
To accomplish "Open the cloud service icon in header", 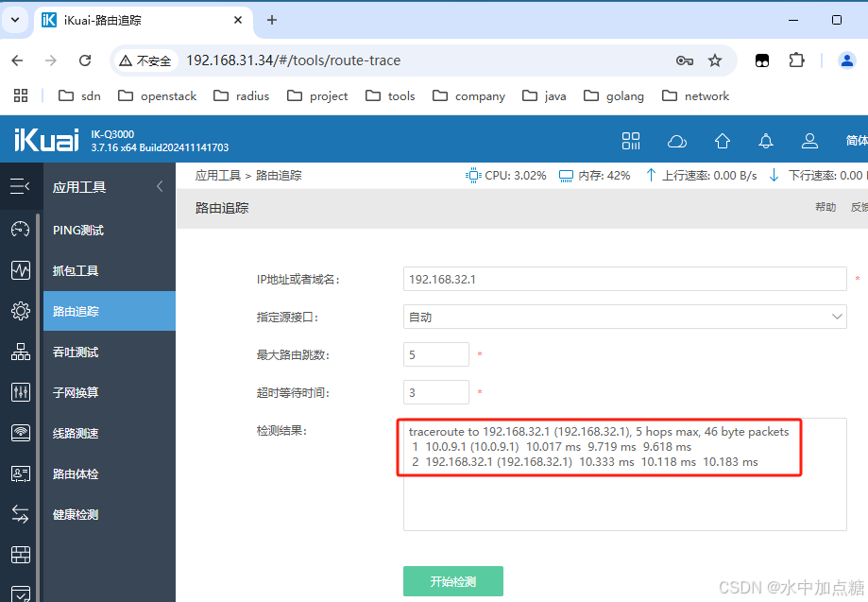I will pos(676,141).
